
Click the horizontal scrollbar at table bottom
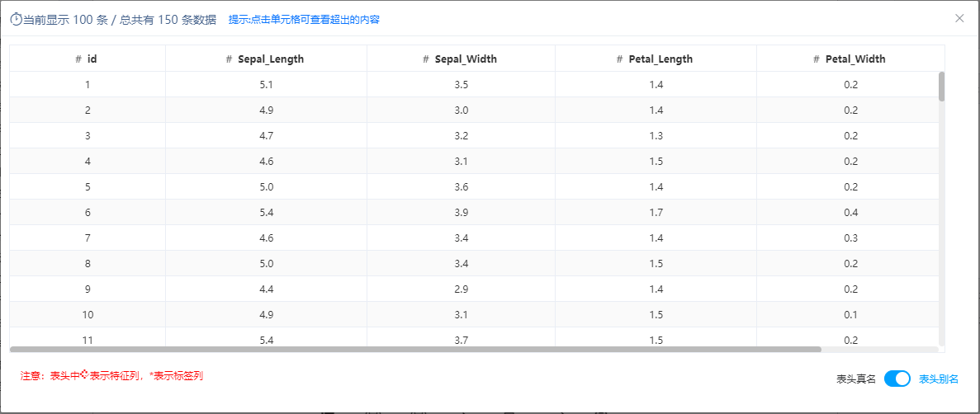[x=415, y=349]
